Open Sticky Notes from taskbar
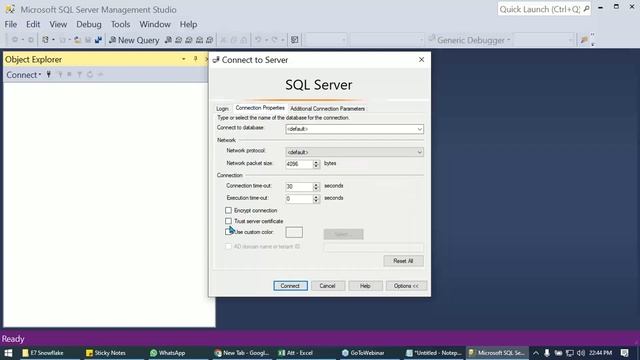 coord(106,353)
